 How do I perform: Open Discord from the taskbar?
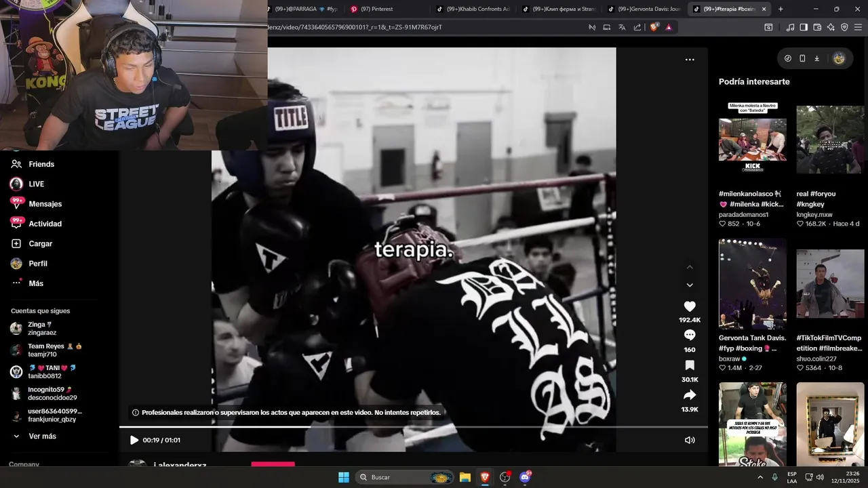[x=525, y=477]
